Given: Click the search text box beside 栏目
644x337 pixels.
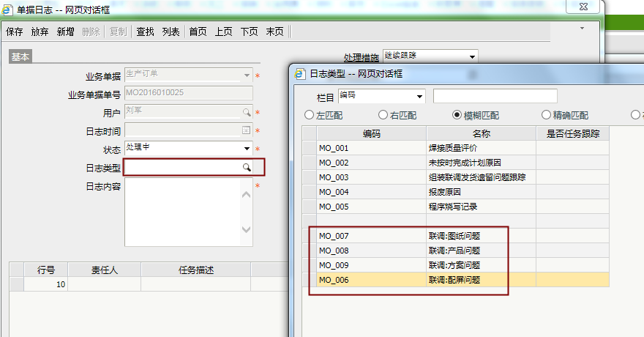Looking at the screenshot, I should (495, 96).
